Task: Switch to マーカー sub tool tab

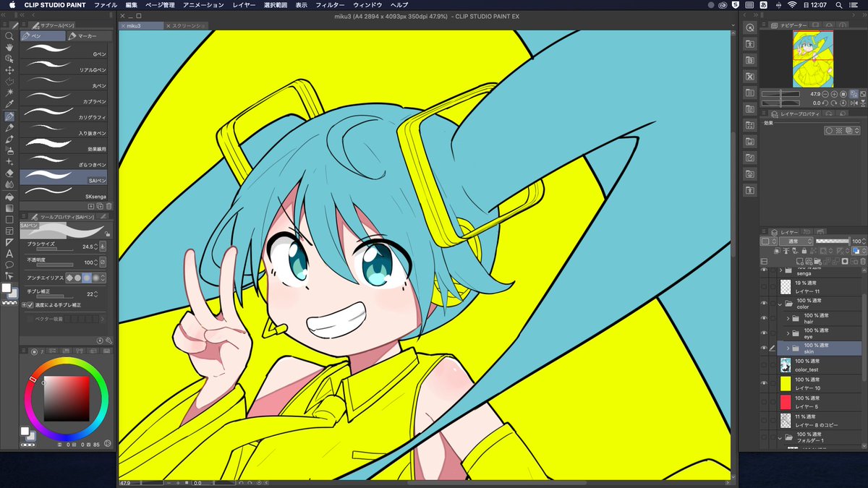Action: [x=88, y=35]
